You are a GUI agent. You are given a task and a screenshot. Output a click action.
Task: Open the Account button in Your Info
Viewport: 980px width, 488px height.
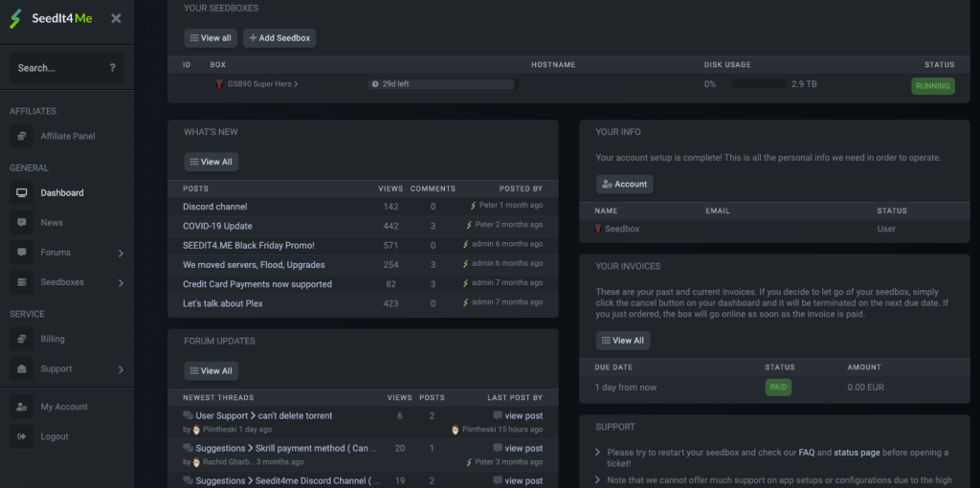(x=624, y=185)
